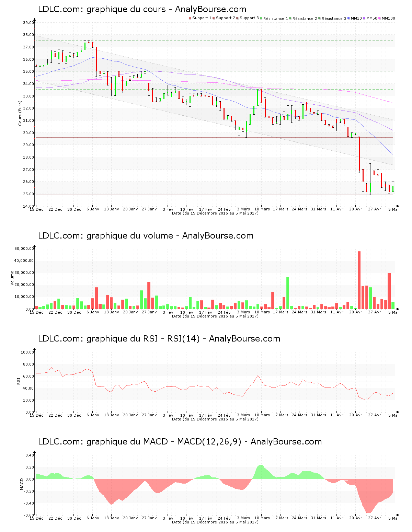The height and width of the screenshot is (532, 412).
Task: Click '10 Mars' label under the volume chart
Action: point(262,312)
